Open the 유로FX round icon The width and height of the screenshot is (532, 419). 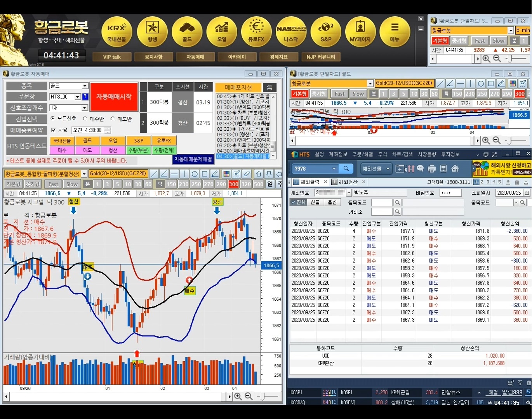click(256, 32)
